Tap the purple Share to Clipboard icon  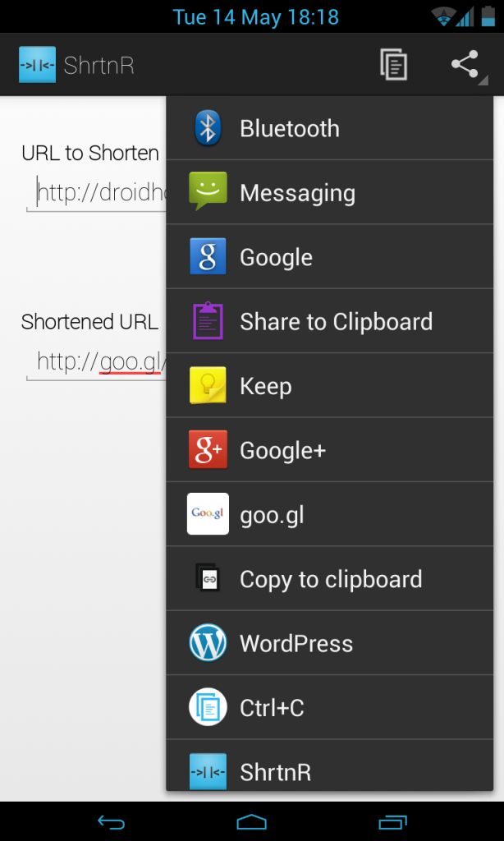click(208, 321)
